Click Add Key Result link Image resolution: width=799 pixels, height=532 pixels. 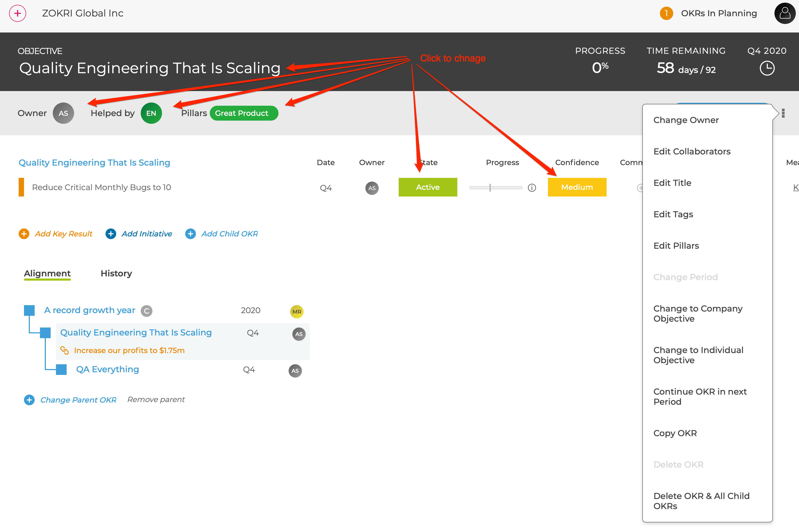[x=63, y=234]
